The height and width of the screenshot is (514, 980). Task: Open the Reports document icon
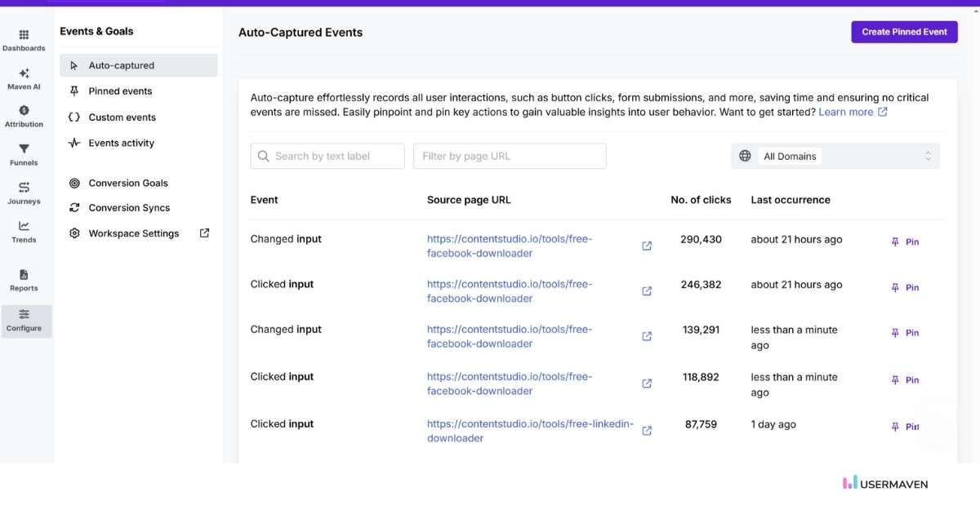(24, 275)
